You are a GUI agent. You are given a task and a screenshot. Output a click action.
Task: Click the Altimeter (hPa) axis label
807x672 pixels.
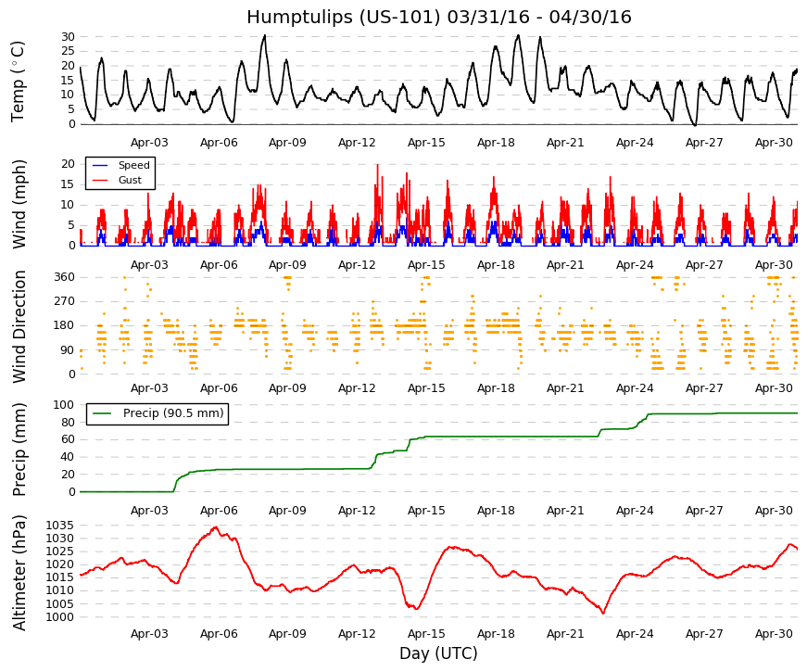pos(19,573)
